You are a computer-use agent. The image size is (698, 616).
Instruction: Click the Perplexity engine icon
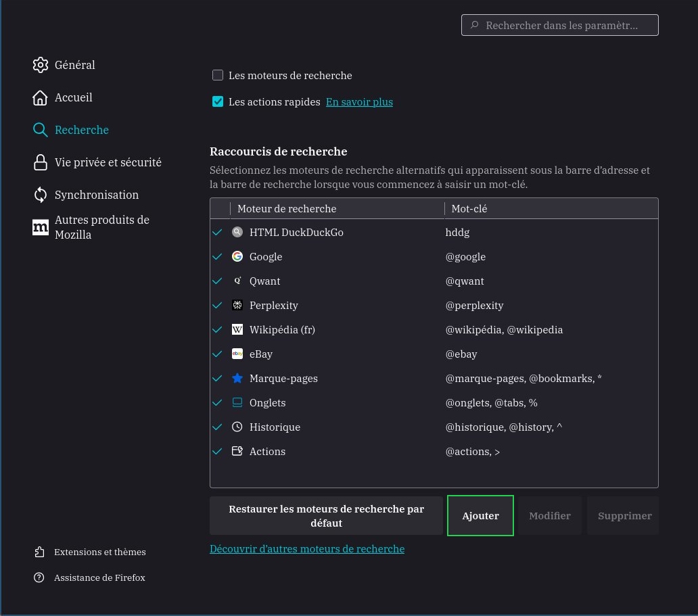[237, 305]
